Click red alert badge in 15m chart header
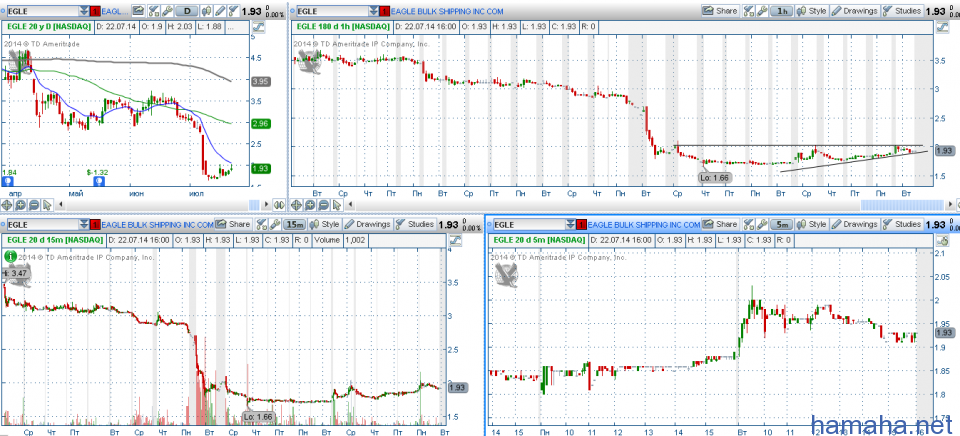Screen dimensions: 960x436 click(x=95, y=224)
